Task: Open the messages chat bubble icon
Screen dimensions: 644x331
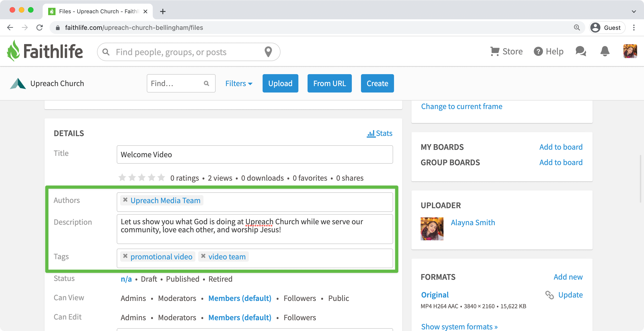Action: tap(581, 51)
